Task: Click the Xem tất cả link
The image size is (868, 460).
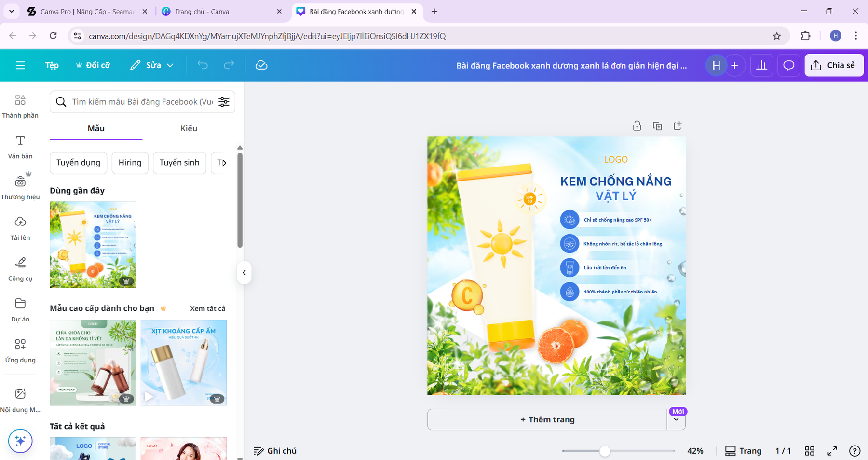Action: tap(207, 308)
